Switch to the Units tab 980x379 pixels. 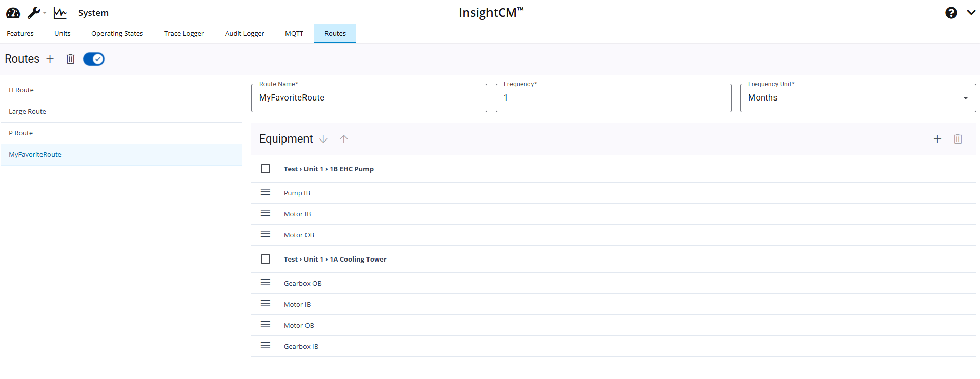point(63,33)
